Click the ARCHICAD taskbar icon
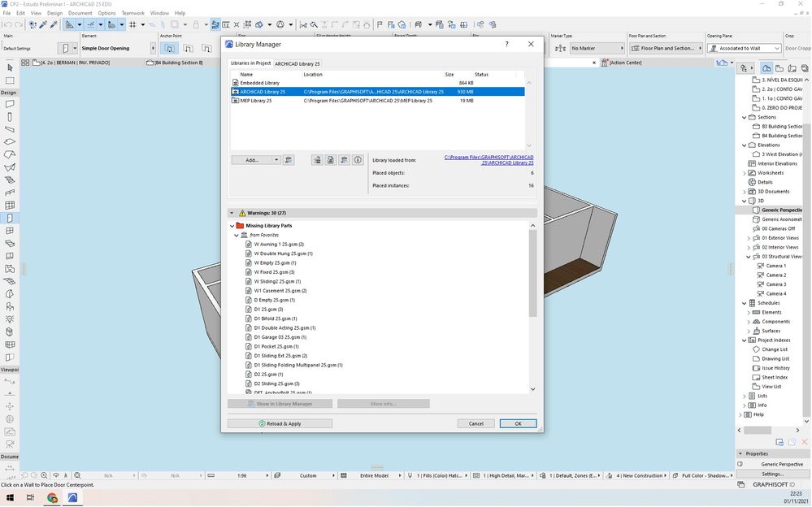The image size is (812, 507). (72, 498)
